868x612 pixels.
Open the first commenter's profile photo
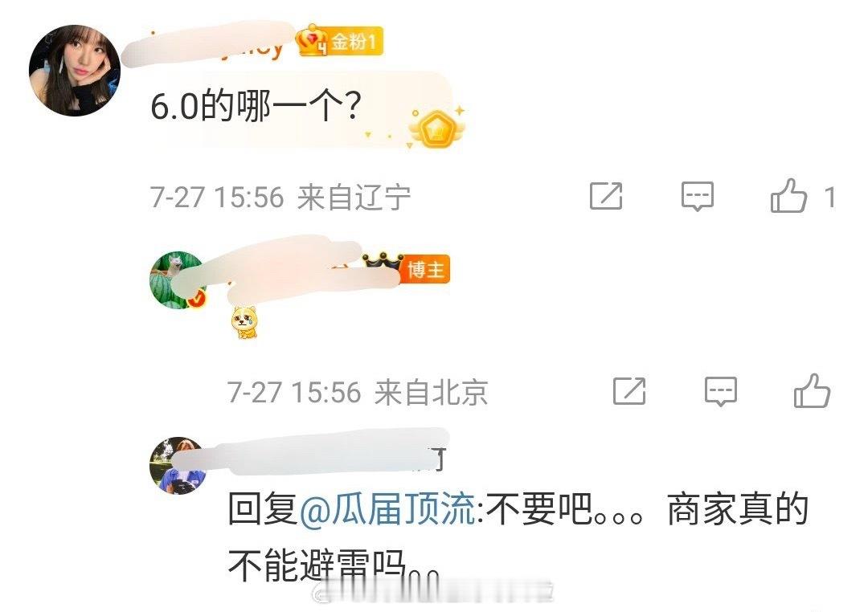click(x=75, y=70)
